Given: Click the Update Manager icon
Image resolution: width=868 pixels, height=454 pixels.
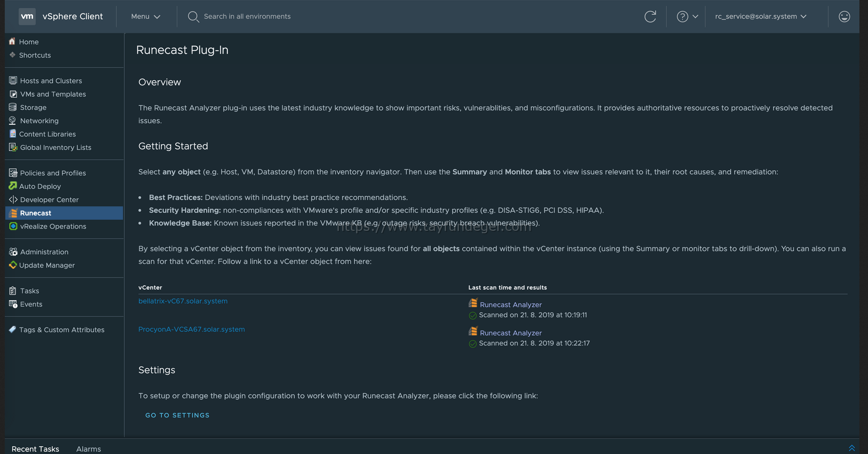Looking at the screenshot, I should (x=13, y=265).
